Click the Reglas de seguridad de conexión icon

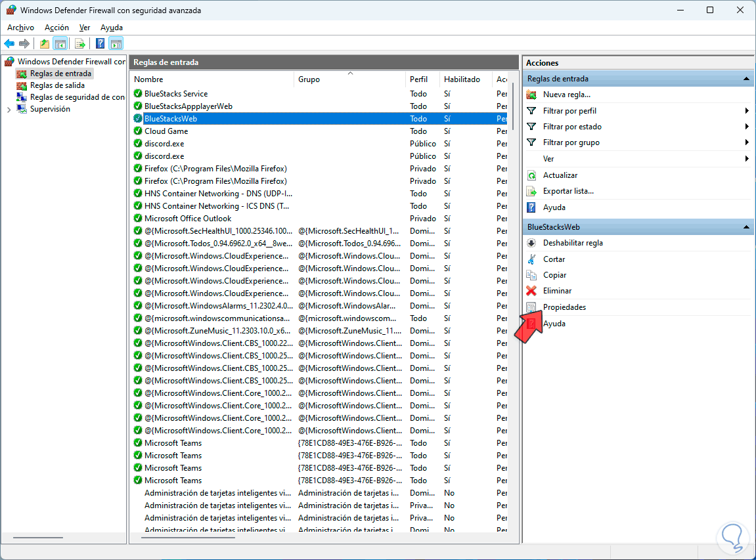22,97
